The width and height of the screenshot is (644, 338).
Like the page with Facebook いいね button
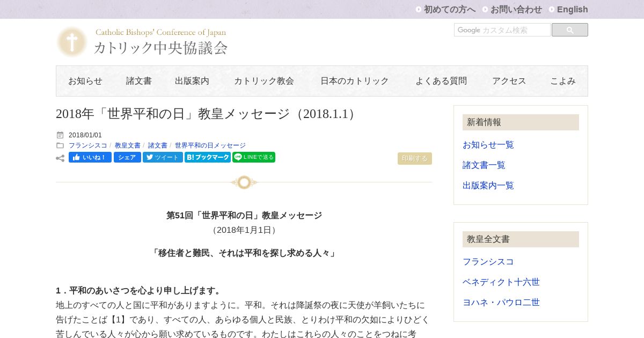[x=90, y=157]
